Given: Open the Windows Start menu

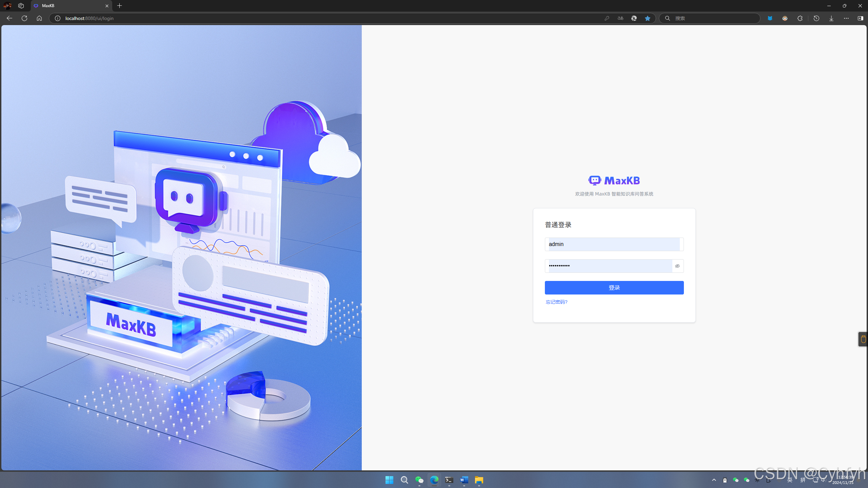Looking at the screenshot, I should [389, 480].
